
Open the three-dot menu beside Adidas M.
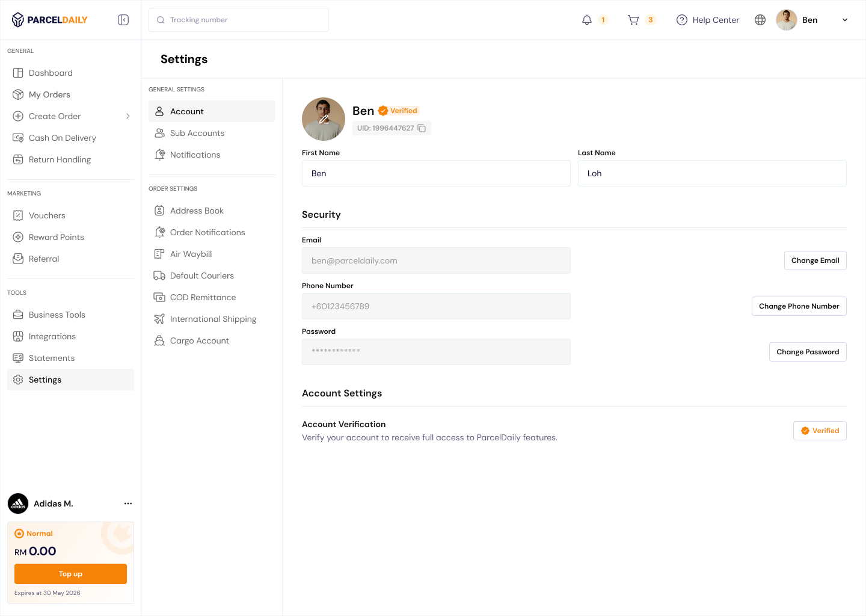128,504
